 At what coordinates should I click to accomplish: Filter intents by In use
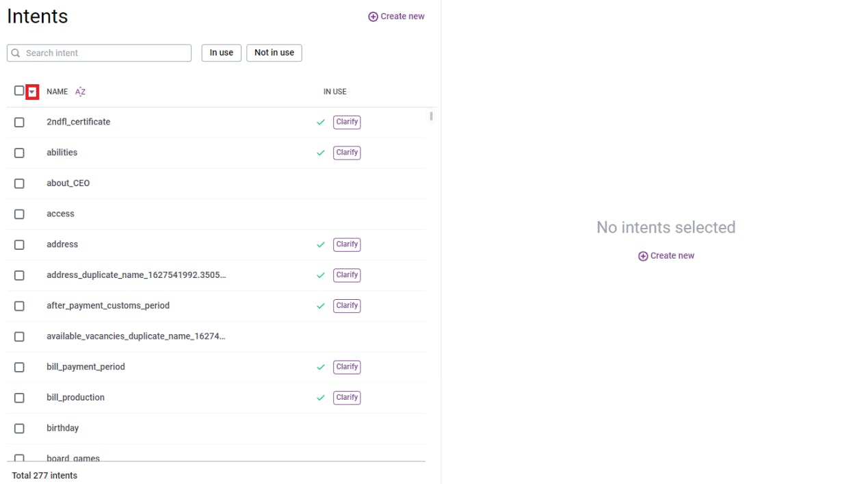coord(221,53)
